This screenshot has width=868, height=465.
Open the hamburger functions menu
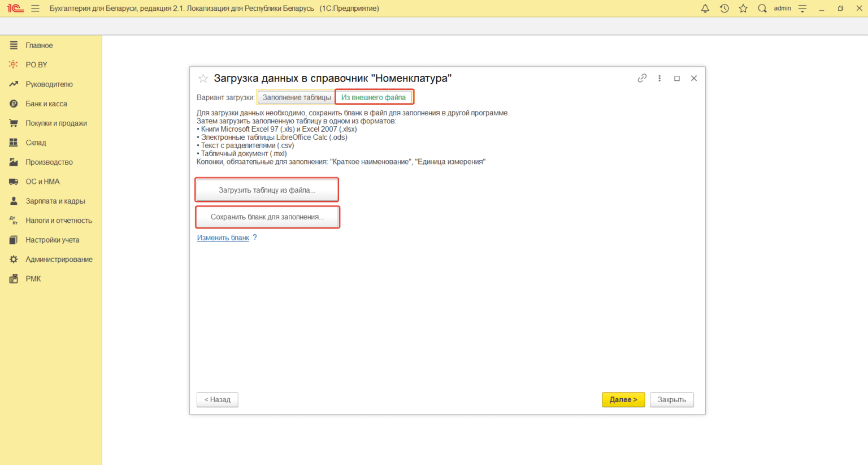[x=36, y=8]
